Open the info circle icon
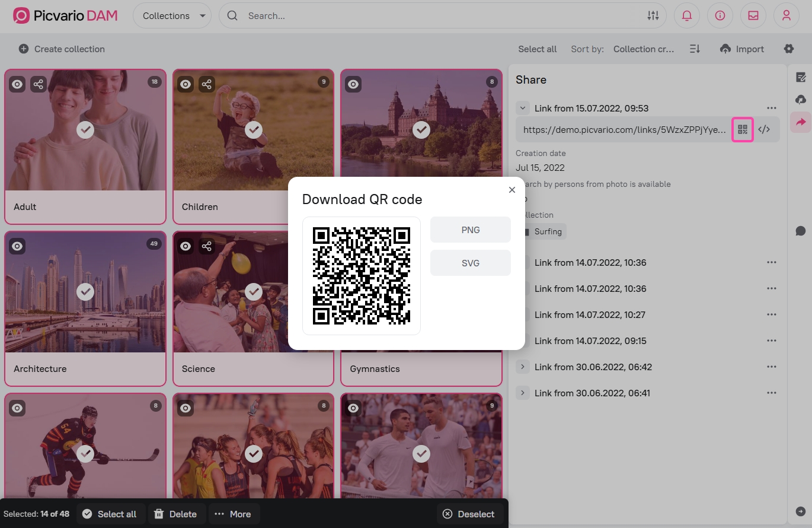Image resolution: width=812 pixels, height=528 pixels. pyautogui.click(x=720, y=16)
